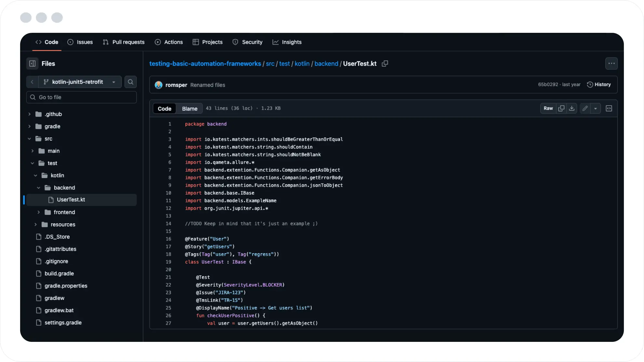Focus the Go to file search field
This screenshot has height=362, width=644.
point(81,97)
